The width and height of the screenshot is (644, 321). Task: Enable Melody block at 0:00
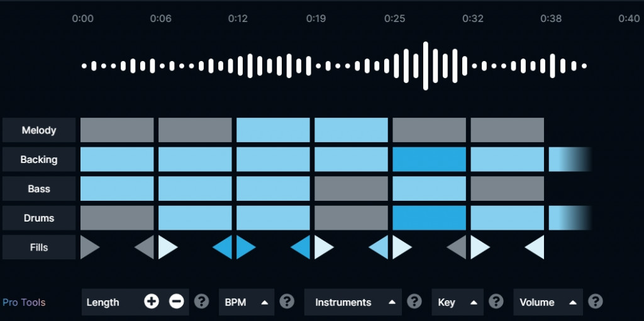(117, 130)
